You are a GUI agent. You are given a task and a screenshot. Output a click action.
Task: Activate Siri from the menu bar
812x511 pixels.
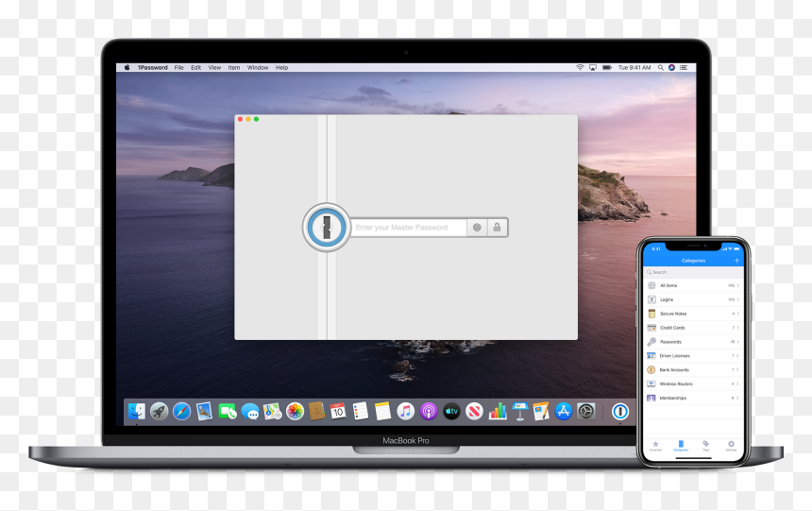[671, 67]
